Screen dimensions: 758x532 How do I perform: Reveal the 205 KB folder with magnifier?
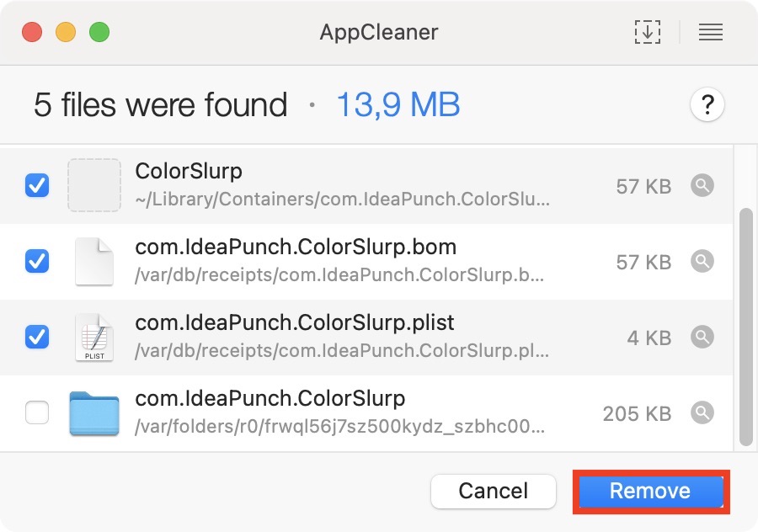[702, 413]
